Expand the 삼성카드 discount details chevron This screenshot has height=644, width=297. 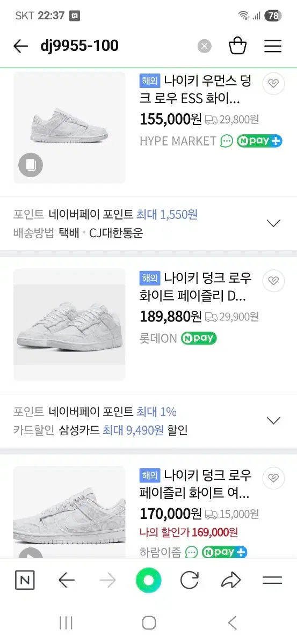(x=274, y=420)
